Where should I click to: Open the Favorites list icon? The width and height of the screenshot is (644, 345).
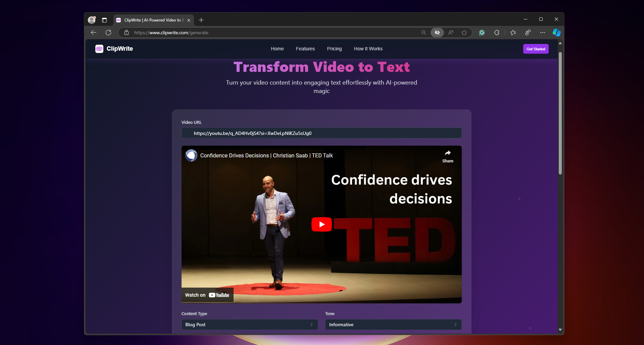click(x=513, y=33)
